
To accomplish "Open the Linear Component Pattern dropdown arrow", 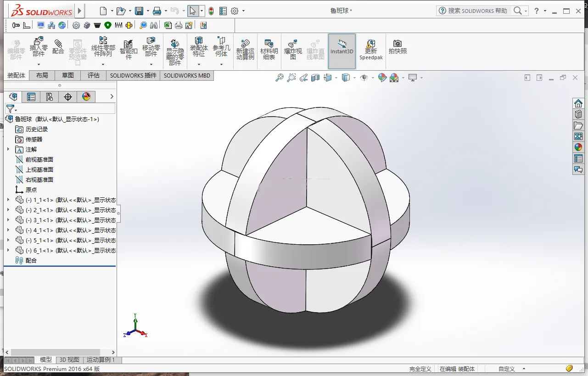I will tap(103, 64).
